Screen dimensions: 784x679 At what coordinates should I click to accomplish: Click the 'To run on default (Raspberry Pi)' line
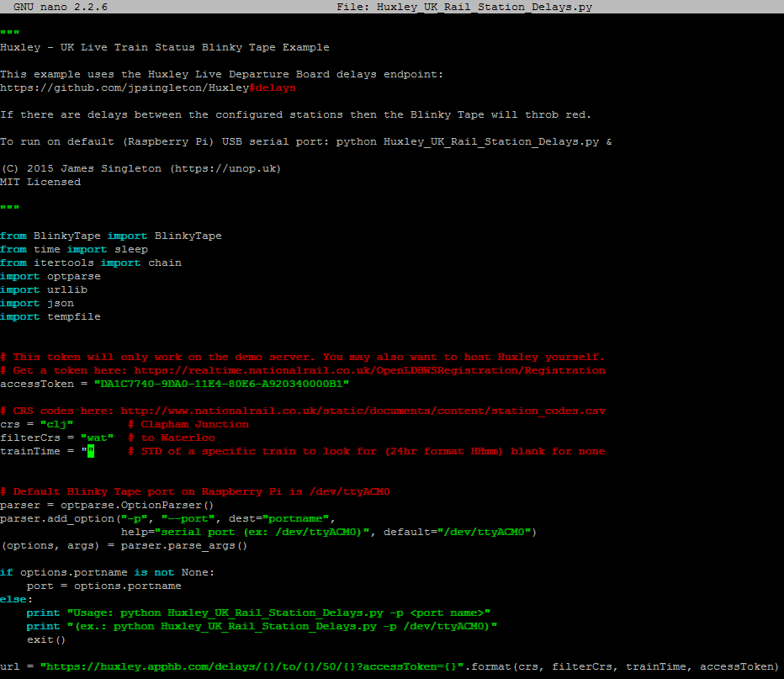306,142
